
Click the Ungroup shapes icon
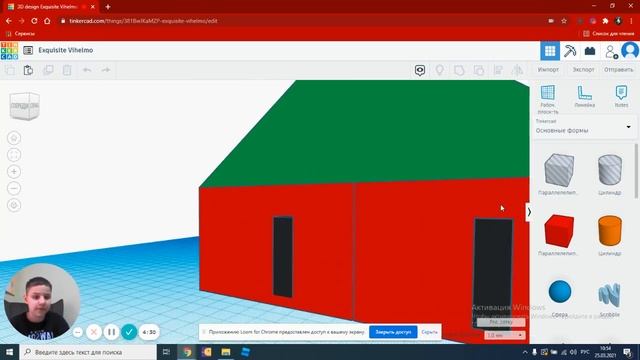point(479,70)
